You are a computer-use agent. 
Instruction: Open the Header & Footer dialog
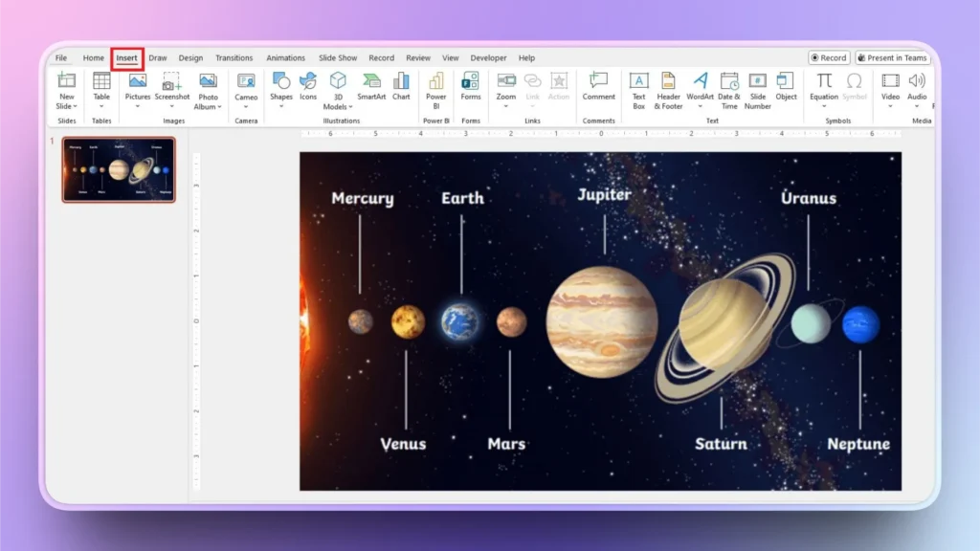[x=668, y=91]
